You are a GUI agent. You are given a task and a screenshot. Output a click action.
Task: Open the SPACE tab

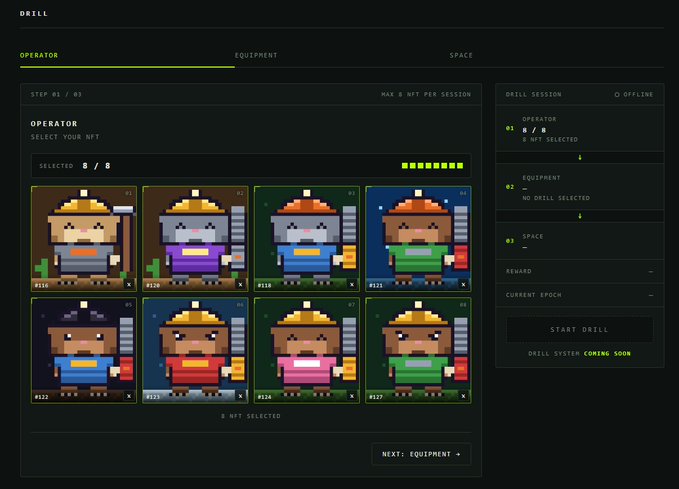click(x=461, y=55)
